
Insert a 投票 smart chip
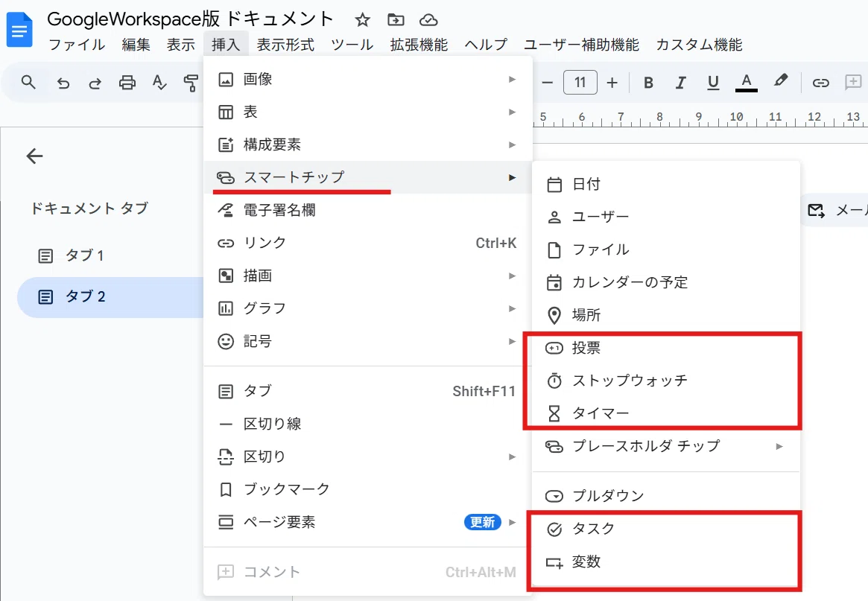pyautogui.click(x=666, y=348)
